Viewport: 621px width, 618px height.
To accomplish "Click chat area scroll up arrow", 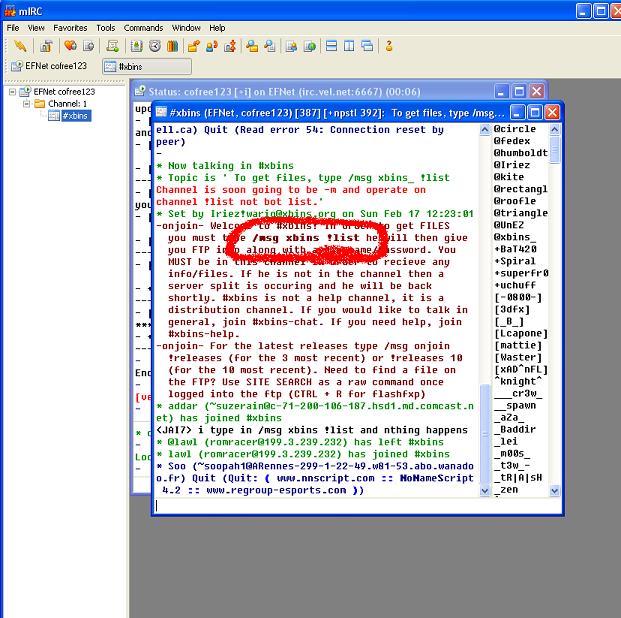I will [x=485, y=130].
